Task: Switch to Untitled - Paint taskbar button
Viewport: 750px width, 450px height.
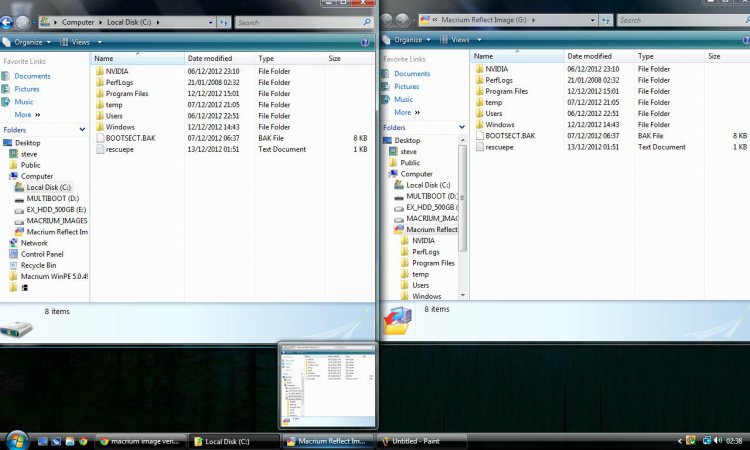Action: point(422,441)
